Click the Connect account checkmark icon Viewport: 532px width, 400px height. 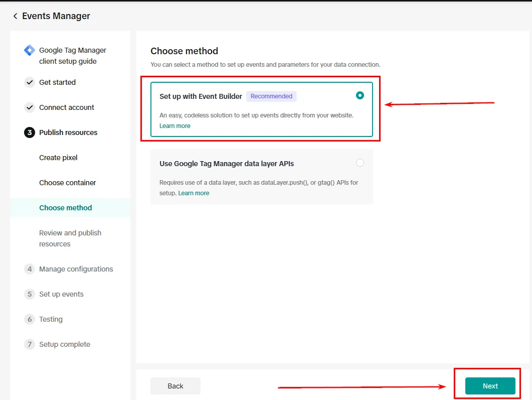[30, 107]
